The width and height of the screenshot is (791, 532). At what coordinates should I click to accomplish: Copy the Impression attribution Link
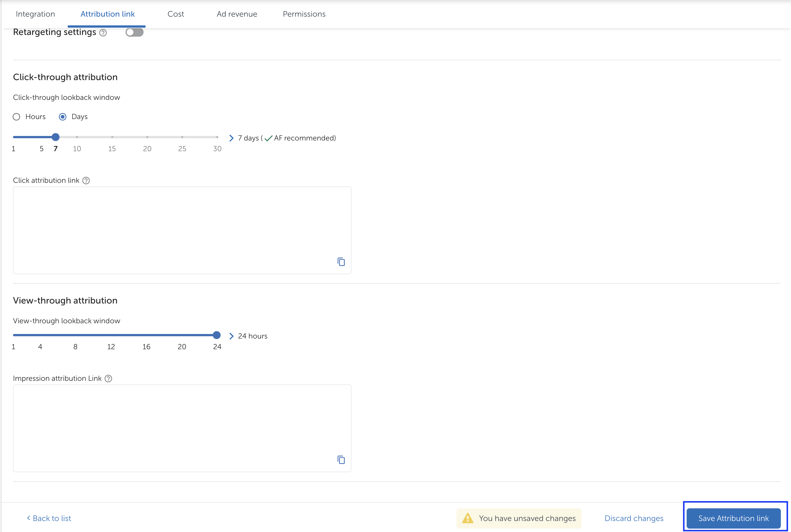click(341, 460)
